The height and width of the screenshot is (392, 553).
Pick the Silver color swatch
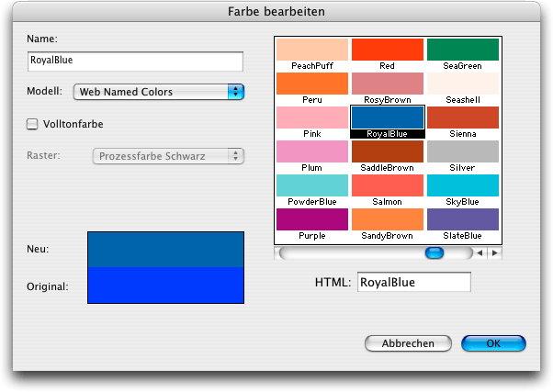[x=463, y=151]
